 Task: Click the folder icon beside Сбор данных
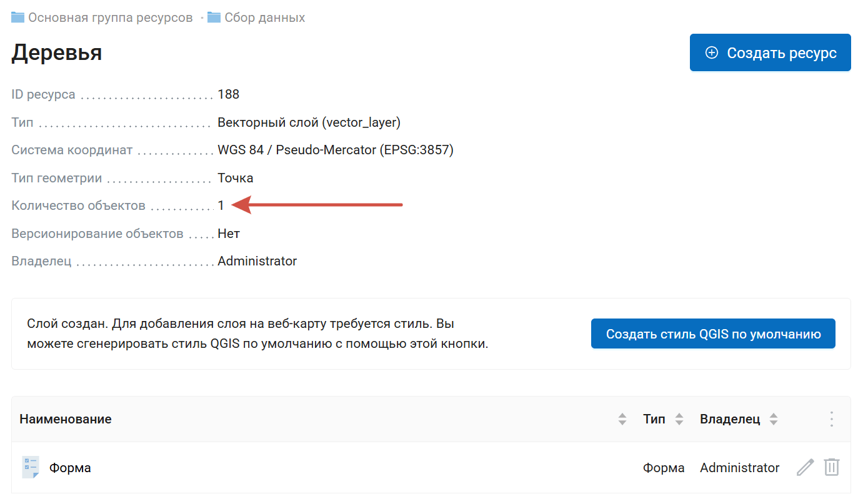click(214, 17)
